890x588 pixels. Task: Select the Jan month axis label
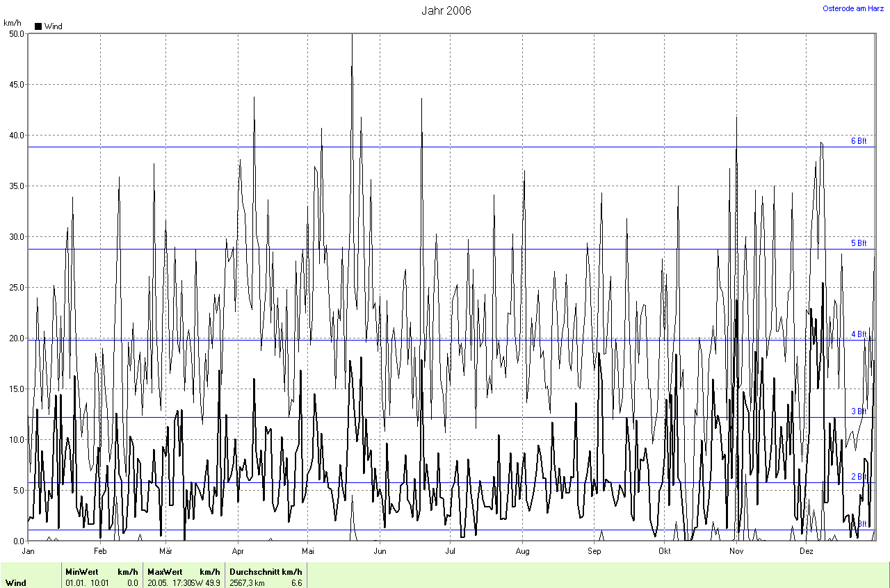pos(29,552)
